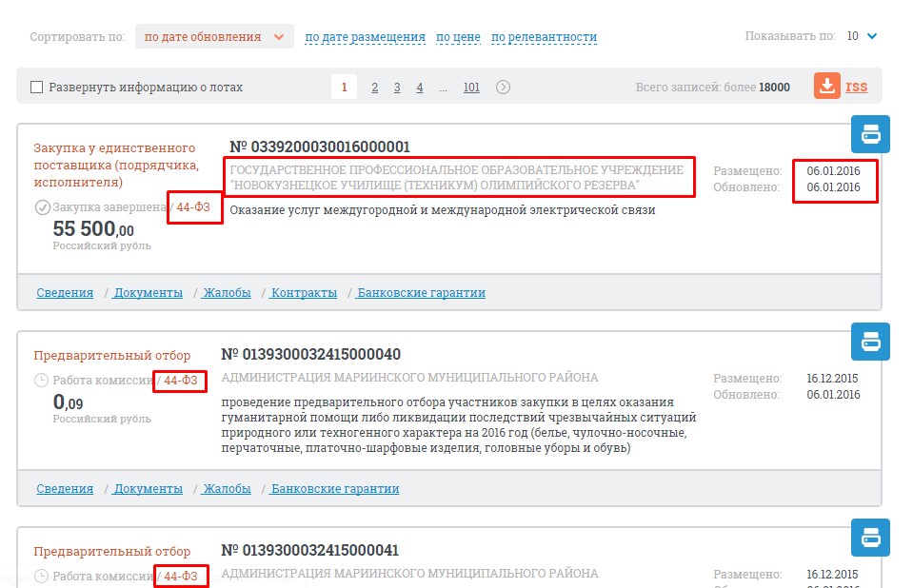This screenshot has width=913, height=588.
Task: Click 'Всего записей: более 18000' text
Action: coord(713,88)
